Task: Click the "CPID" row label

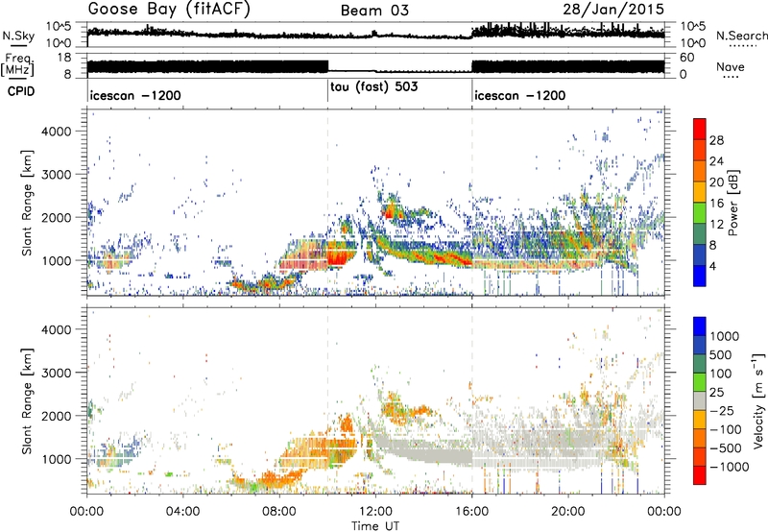Action: [21, 91]
